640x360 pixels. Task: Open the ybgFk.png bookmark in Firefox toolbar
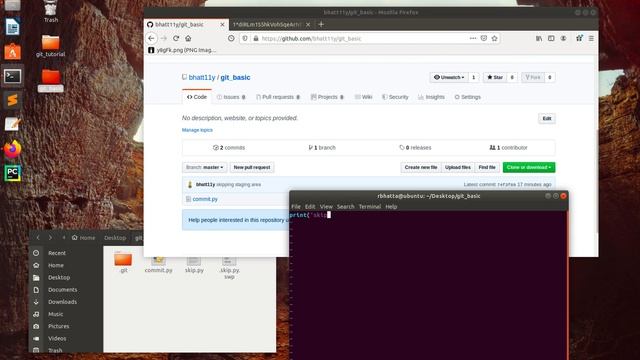tap(182, 50)
